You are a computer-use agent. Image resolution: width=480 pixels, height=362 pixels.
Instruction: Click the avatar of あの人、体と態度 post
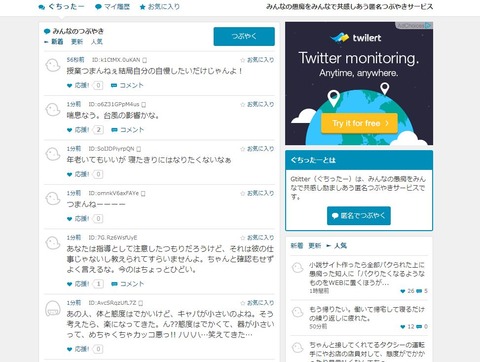(53, 308)
